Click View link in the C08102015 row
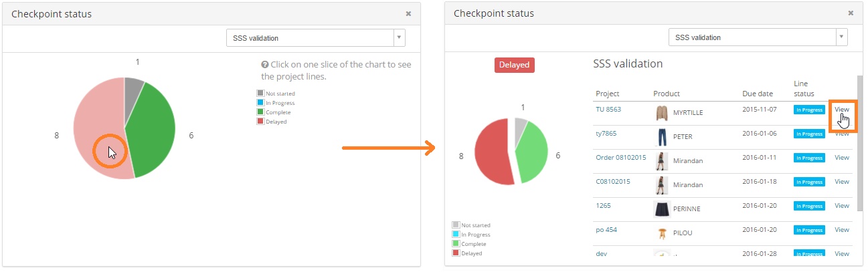Screen dimensions: 868x272 click(841, 182)
